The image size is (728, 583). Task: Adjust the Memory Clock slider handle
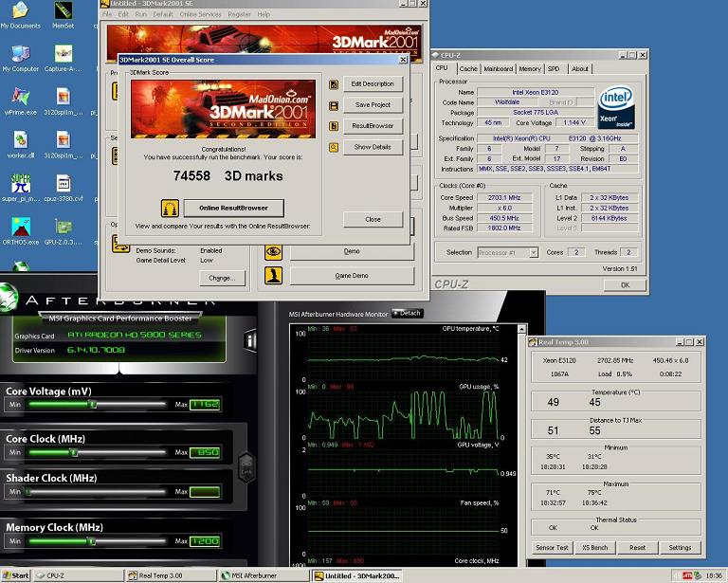point(92,540)
